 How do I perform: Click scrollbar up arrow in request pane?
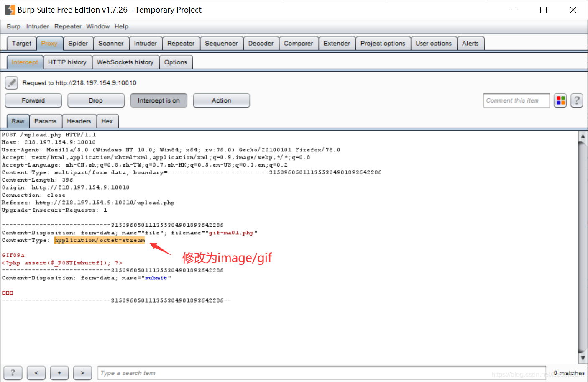tap(583, 136)
